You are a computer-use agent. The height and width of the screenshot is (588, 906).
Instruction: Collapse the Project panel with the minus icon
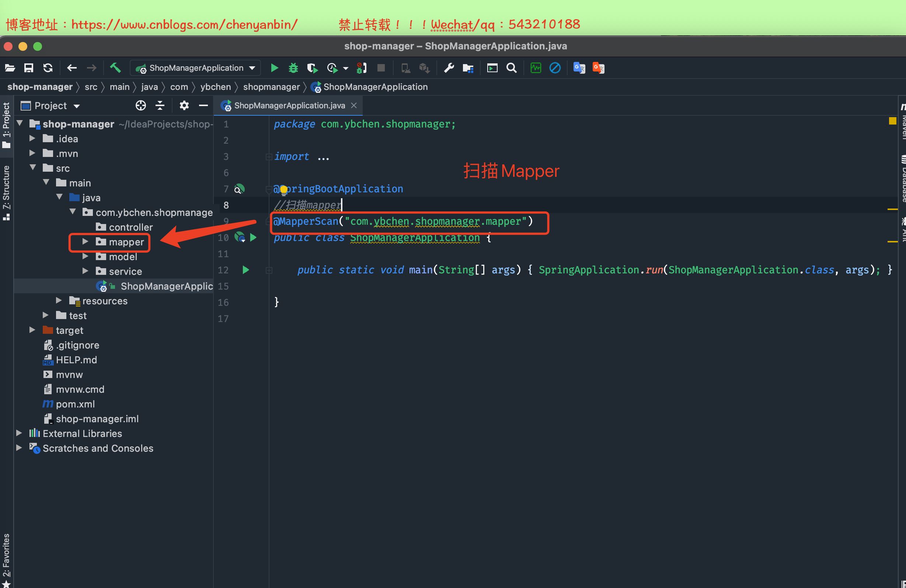click(204, 105)
